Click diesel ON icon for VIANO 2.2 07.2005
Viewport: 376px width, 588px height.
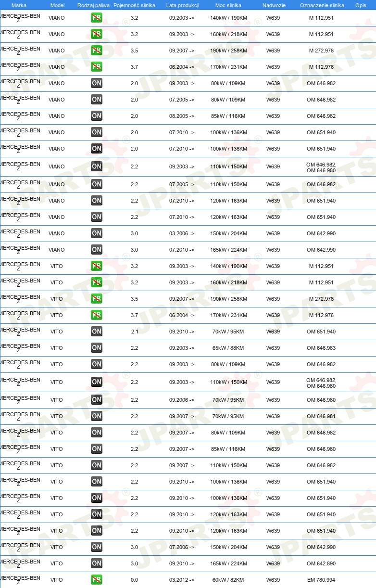(97, 184)
